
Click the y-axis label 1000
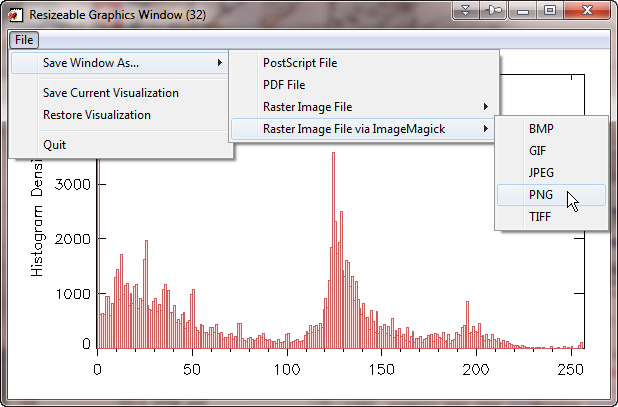coord(73,294)
